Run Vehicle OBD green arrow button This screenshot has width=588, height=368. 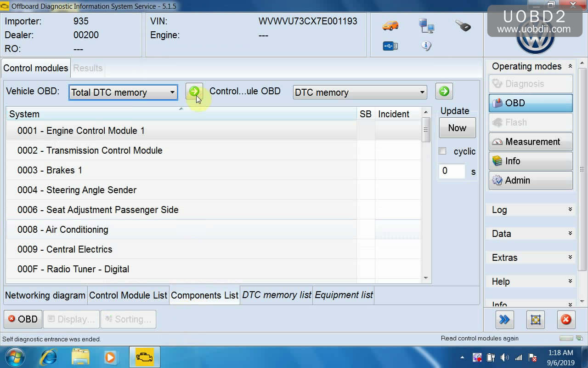coord(194,92)
